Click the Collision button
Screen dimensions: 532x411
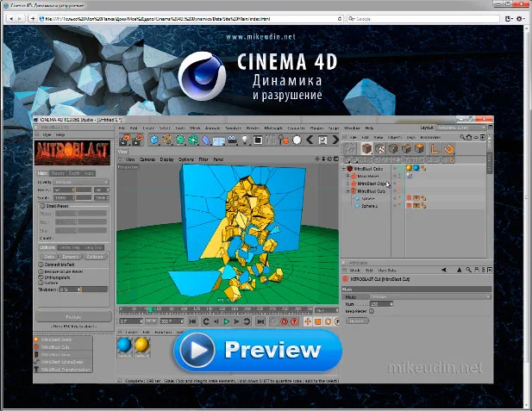tap(95, 257)
